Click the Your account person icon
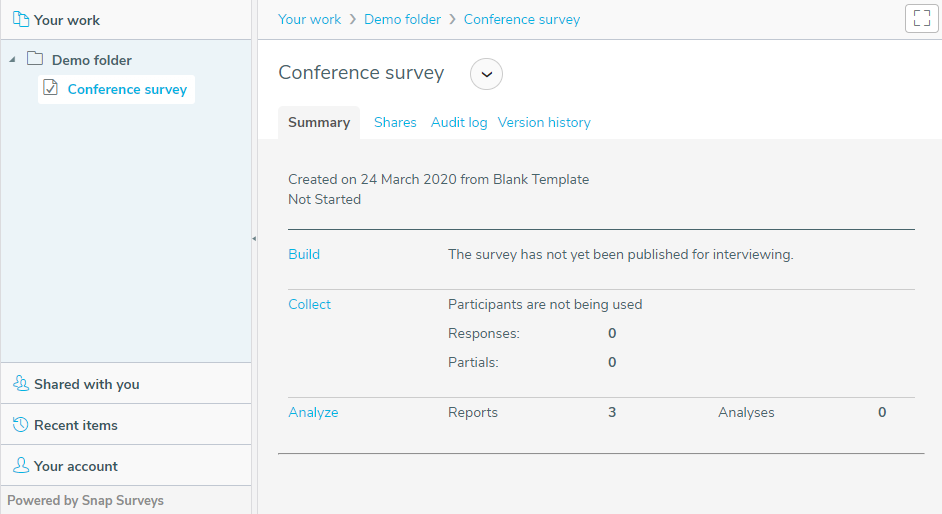 pyautogui.click(x=20, y=466)
